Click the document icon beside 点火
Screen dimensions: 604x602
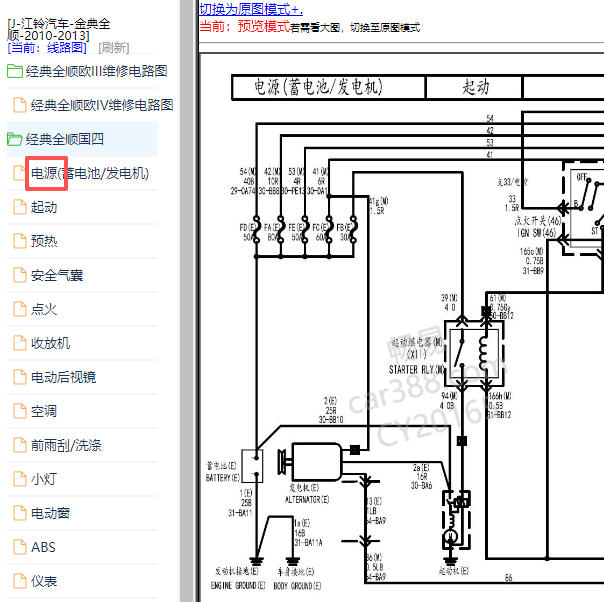coord(20,309)
